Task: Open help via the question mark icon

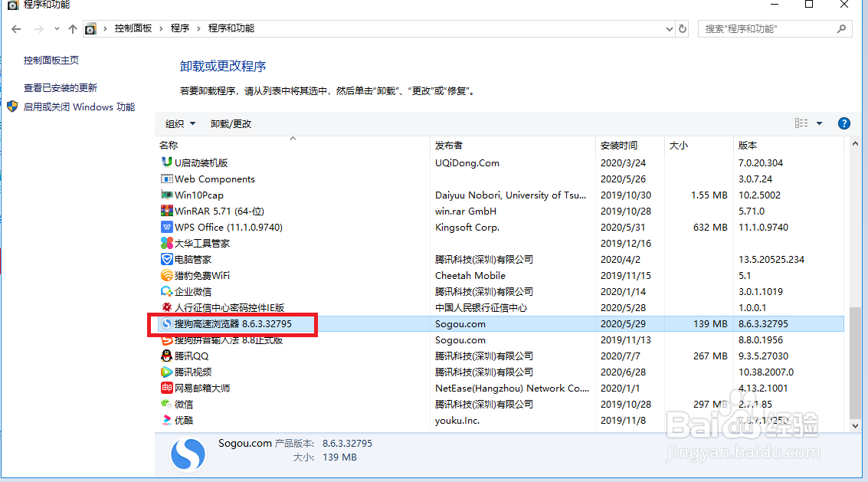Action: [843, 123]
